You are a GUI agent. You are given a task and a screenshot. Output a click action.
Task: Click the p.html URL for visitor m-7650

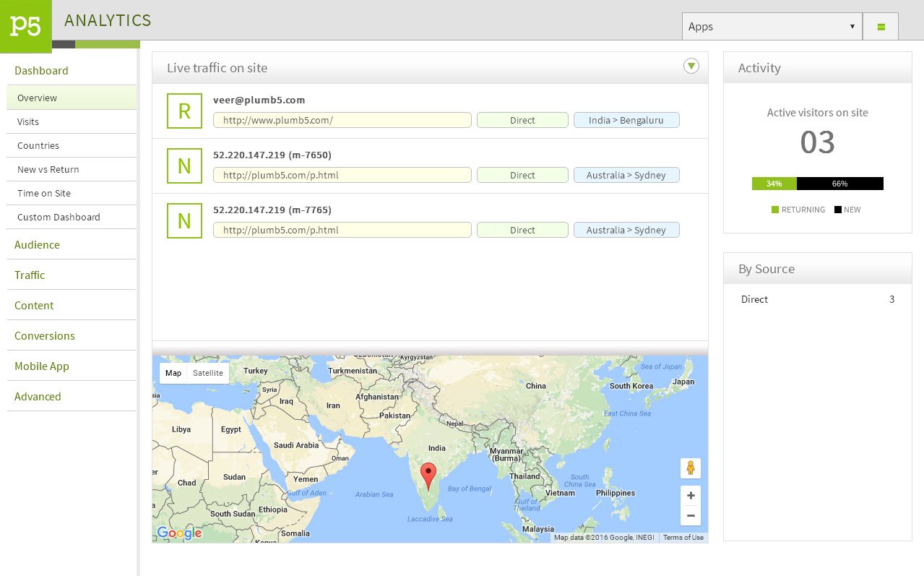(x=342, y=176)
